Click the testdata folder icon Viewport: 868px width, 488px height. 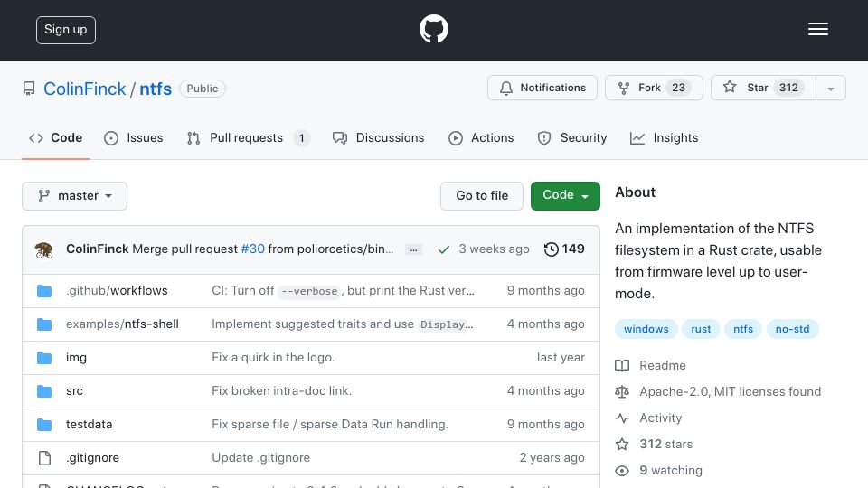pos(44,425)
